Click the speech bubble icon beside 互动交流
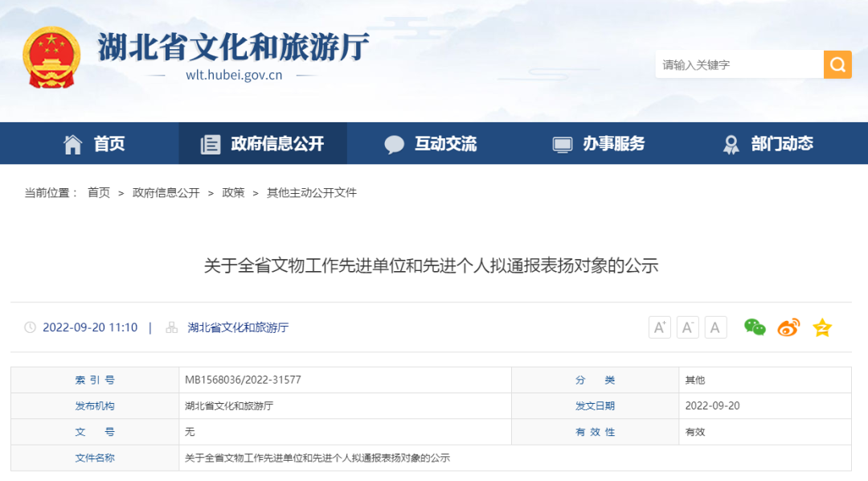The image size is (868, 481). coord(394,145)
